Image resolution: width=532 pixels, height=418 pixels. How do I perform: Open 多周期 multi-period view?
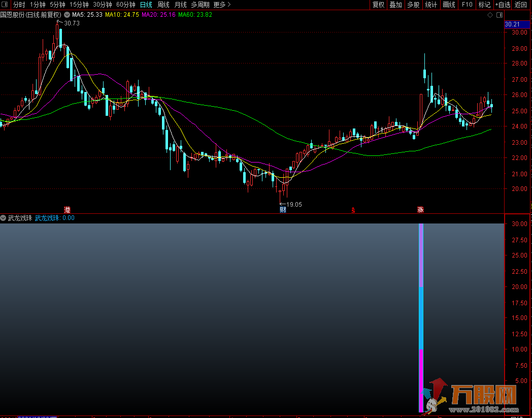[x=200, y=5]
